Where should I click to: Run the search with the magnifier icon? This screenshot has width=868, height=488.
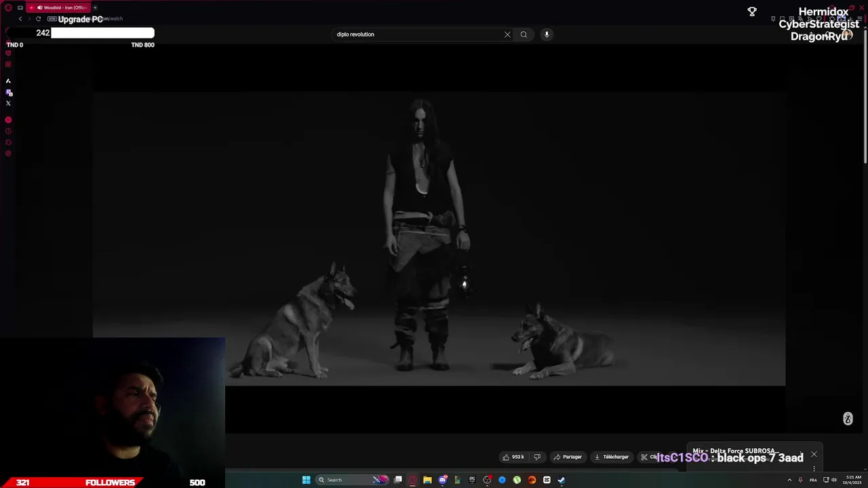pos(524,35)
